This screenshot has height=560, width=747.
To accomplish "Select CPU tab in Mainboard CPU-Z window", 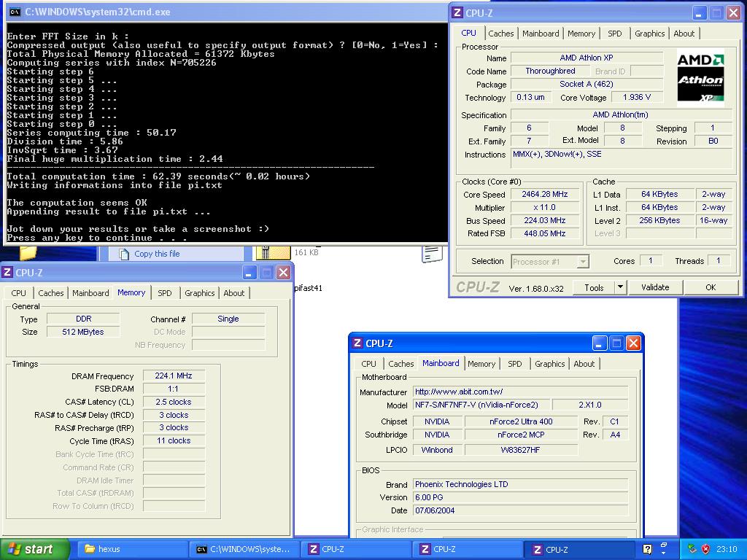I will point(368,364).
